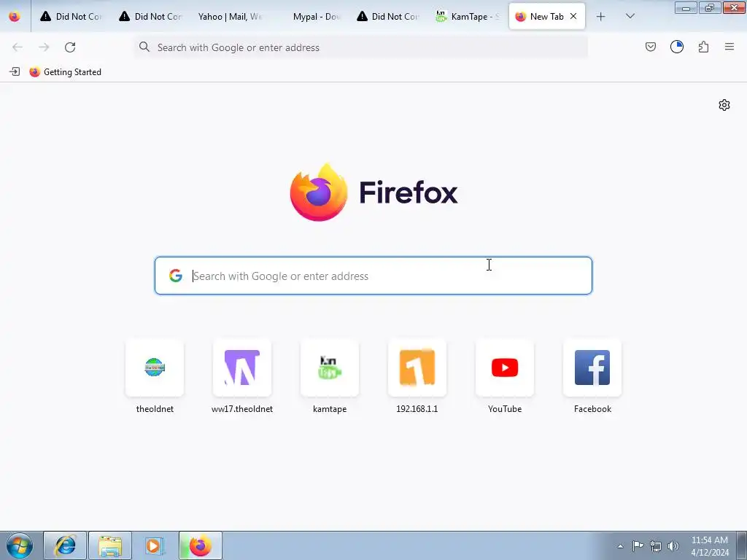Screen dimensions: 747x560
Task: Click the import bookmarks icon on bookmarks bar
Action: (x=15, y=72)
